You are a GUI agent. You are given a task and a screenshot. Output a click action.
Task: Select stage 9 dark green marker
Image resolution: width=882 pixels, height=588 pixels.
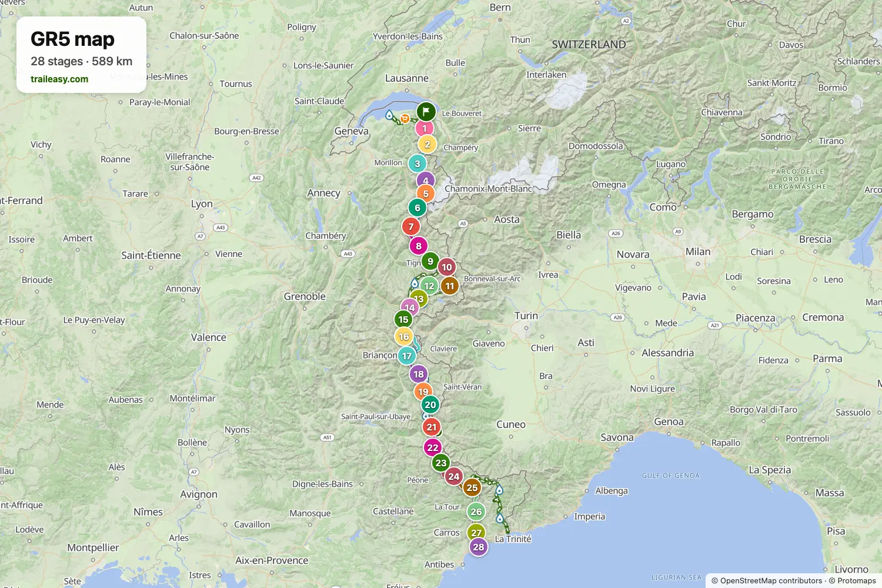(430, 261)
